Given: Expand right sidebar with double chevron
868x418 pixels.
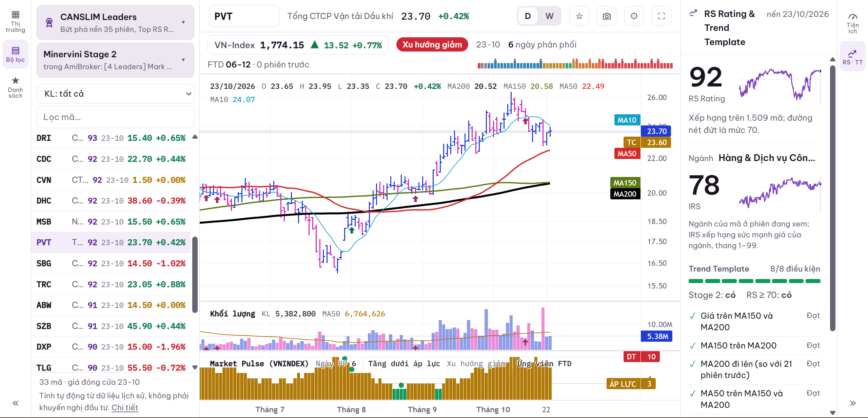Looking at the screenshot, I should [x=853, y=403].
